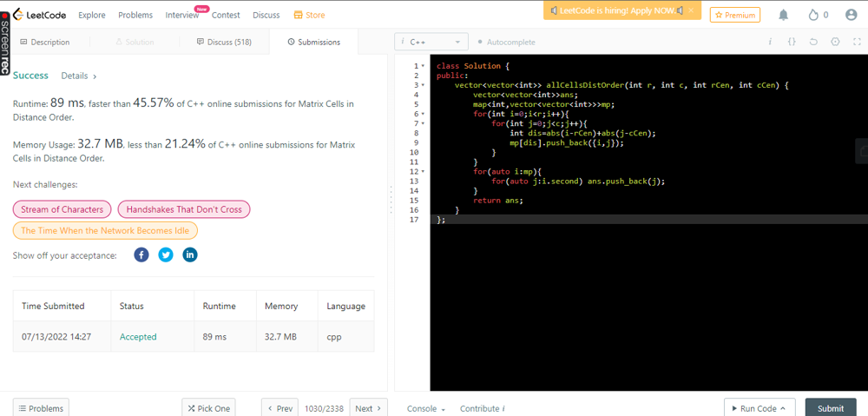Open Handshakes That Don't Cross challenge

pos(184,209)
